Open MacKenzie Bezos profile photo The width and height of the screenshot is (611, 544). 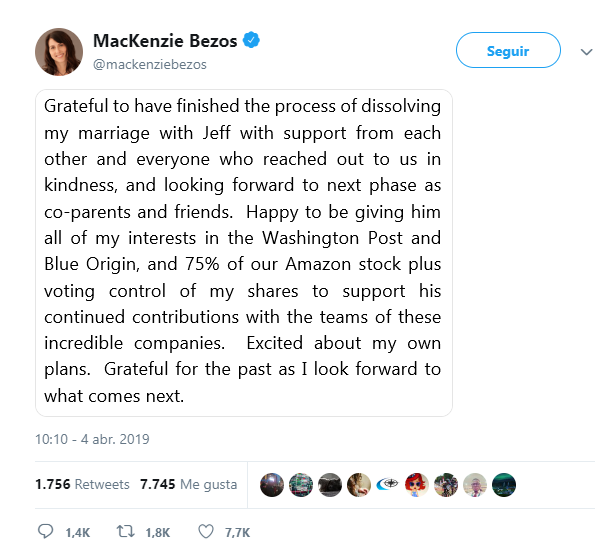(59, 50)
